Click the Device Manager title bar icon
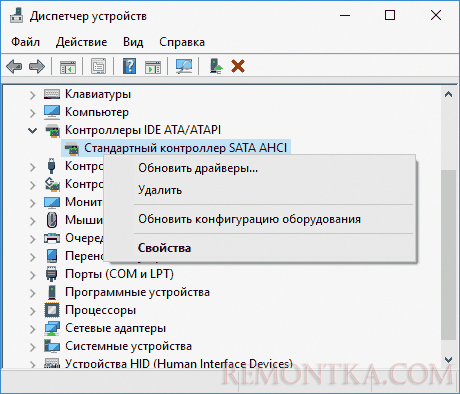 tap(16, 15)
